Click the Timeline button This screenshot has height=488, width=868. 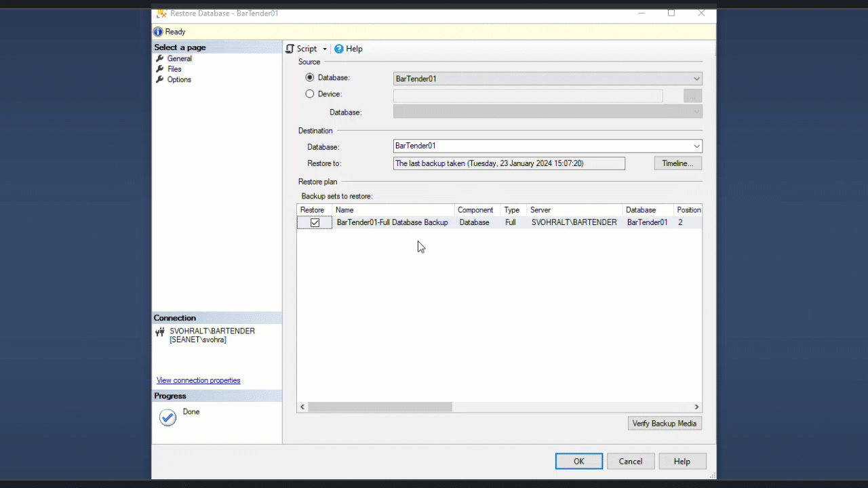(677, 163)
